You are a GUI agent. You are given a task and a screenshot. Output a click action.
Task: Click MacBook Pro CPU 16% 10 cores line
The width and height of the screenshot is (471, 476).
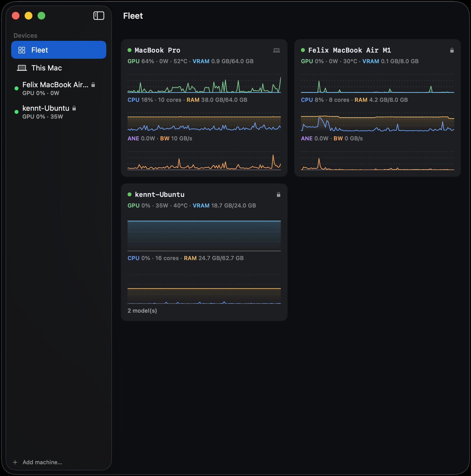coord(187,100)
